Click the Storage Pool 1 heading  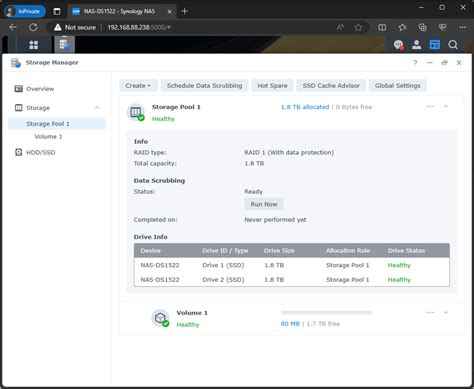click(176, 107)
